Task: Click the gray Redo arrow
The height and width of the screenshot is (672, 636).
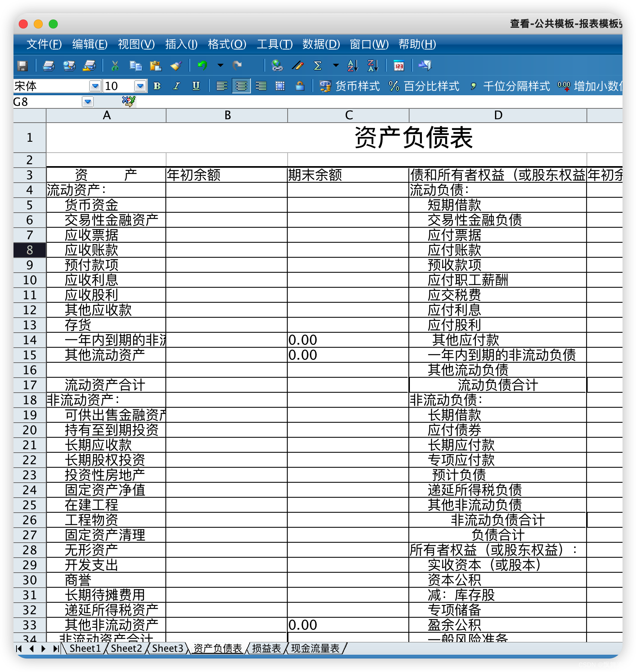Action: coord(237,66)
